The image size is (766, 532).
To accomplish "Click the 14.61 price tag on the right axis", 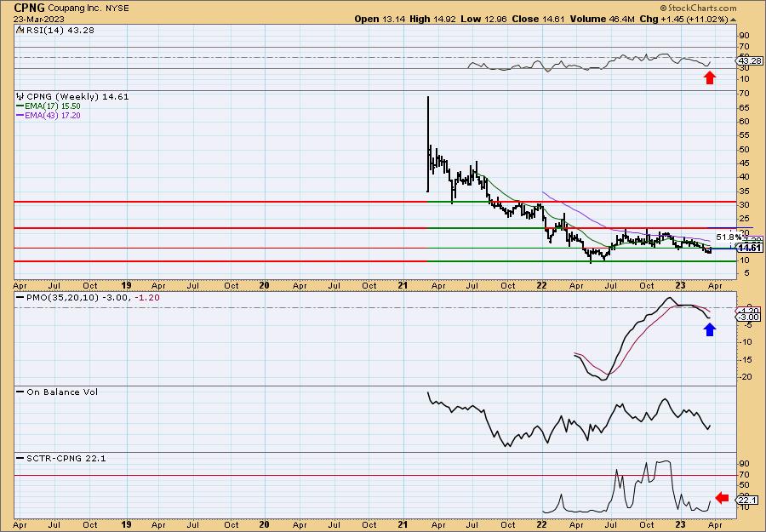I will 750,249.
